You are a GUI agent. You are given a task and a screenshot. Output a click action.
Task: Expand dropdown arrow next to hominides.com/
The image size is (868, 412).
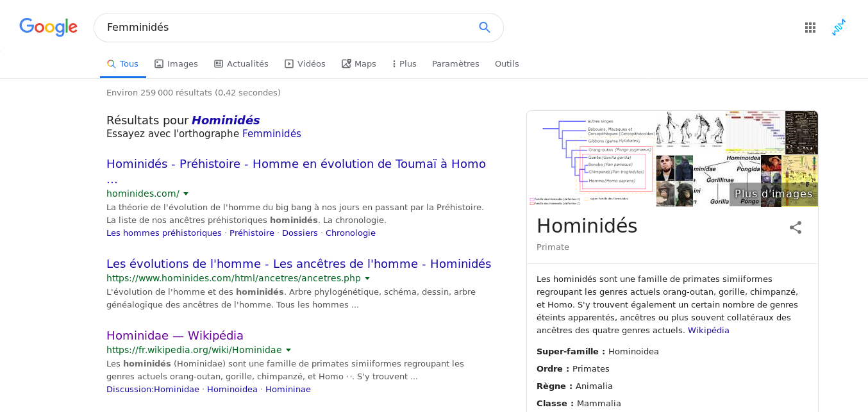pyautogui.click(x=186, y=194)
